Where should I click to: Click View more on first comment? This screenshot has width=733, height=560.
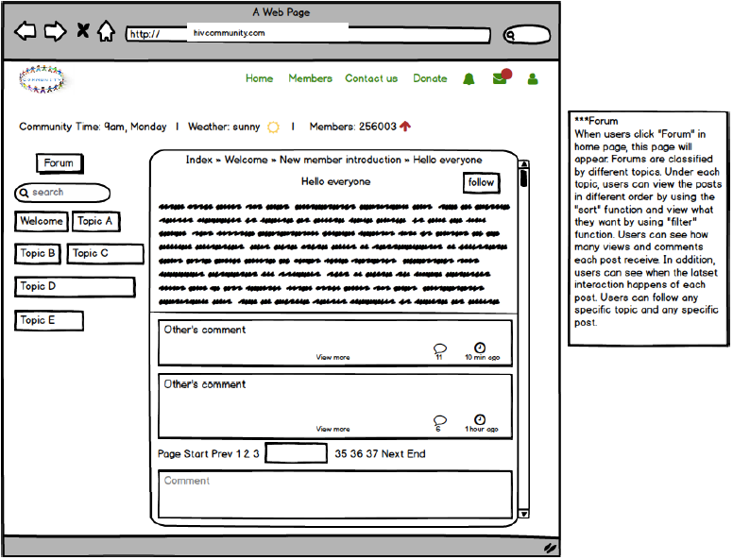332,358
